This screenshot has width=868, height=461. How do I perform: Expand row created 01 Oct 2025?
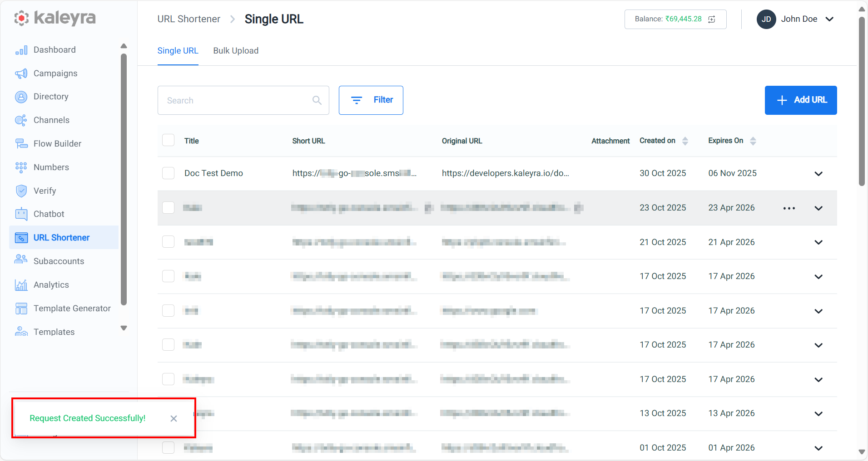click(x=818, y=448)
